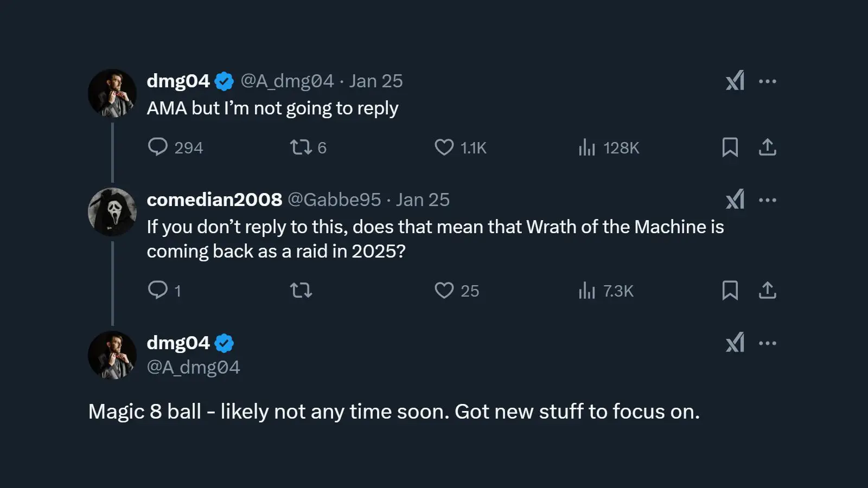The height and width of the screenshot is (488, 868).
Task: View analytics on comedian2008's reply
Action: click(588, 291)
